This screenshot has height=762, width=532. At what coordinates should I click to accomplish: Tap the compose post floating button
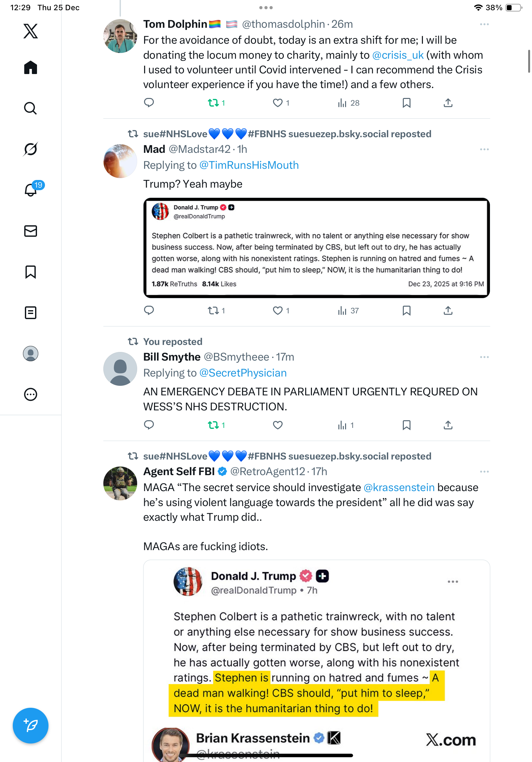[31, 726]
